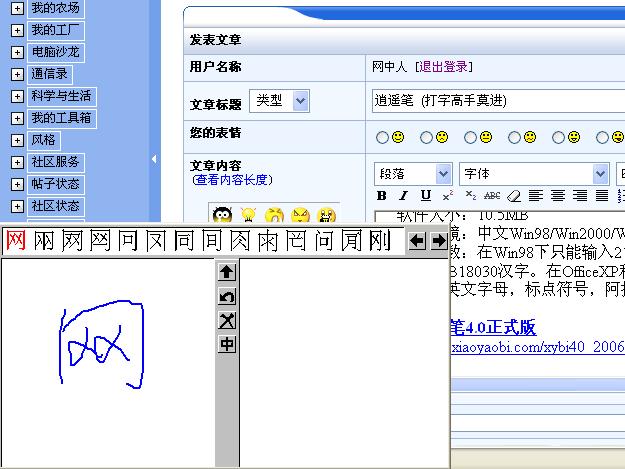Expand the 风格 tree node
This screenshot has height=469, width=625.
pos(17,140)
